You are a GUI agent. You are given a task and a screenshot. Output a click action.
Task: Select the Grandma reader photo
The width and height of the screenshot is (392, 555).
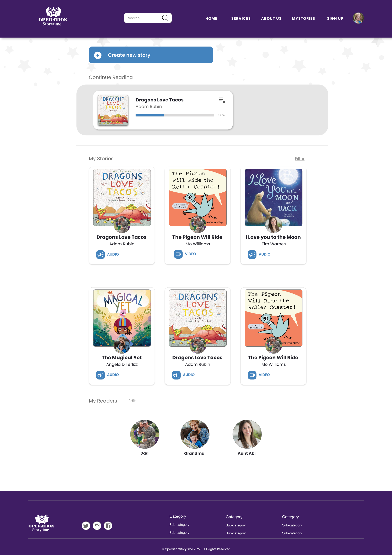tap(195, 434)
